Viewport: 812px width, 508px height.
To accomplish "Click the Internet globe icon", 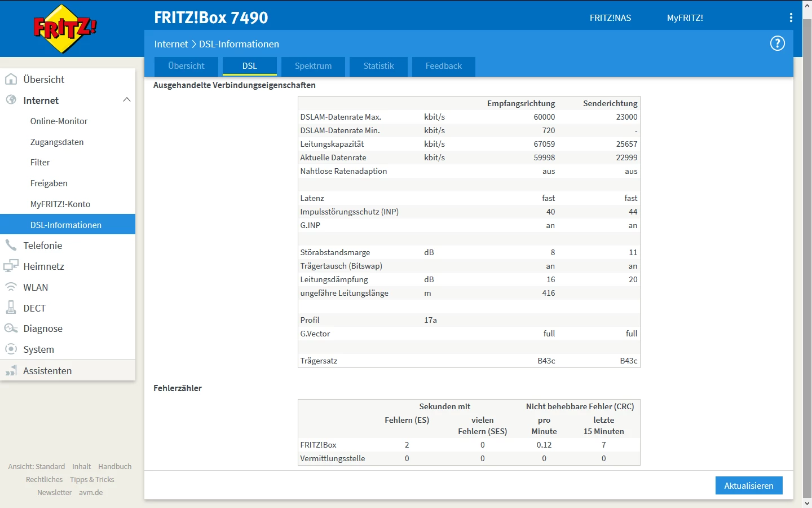I will pyautogui.click(x=11, y=100).
